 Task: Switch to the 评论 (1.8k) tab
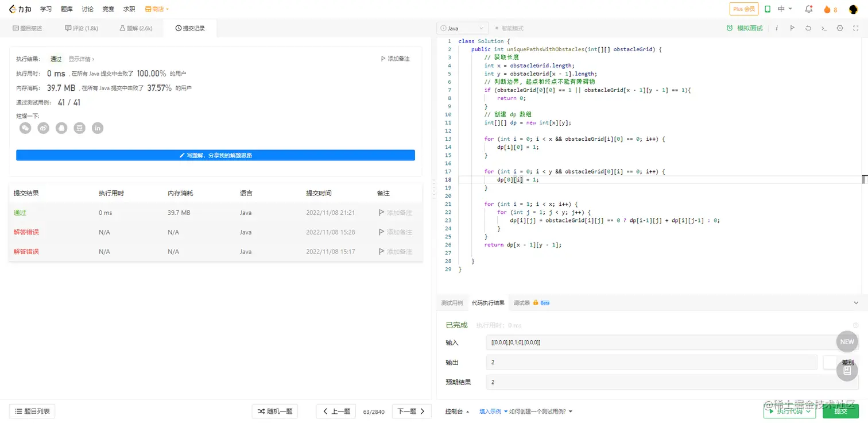(82, 28)
